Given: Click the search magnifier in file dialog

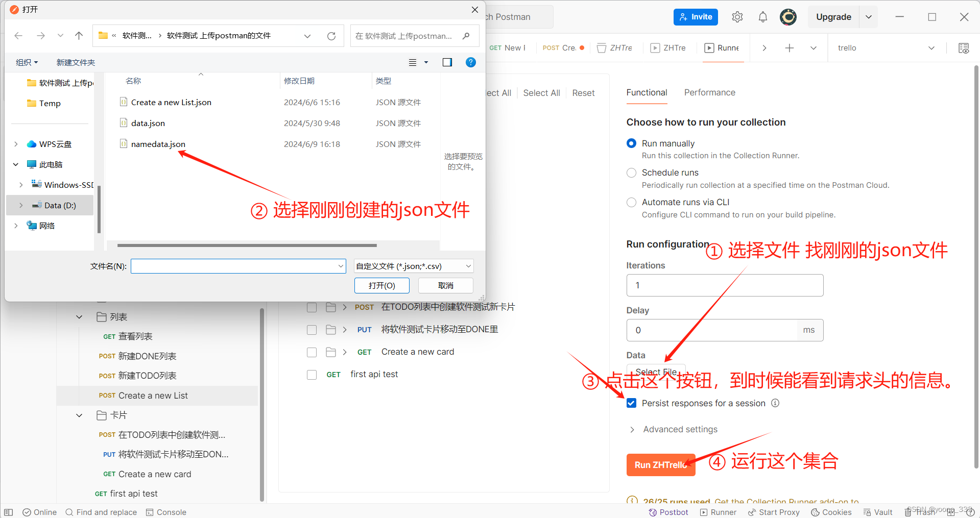Looking at the screenshot, I should (x=466, y=36).
